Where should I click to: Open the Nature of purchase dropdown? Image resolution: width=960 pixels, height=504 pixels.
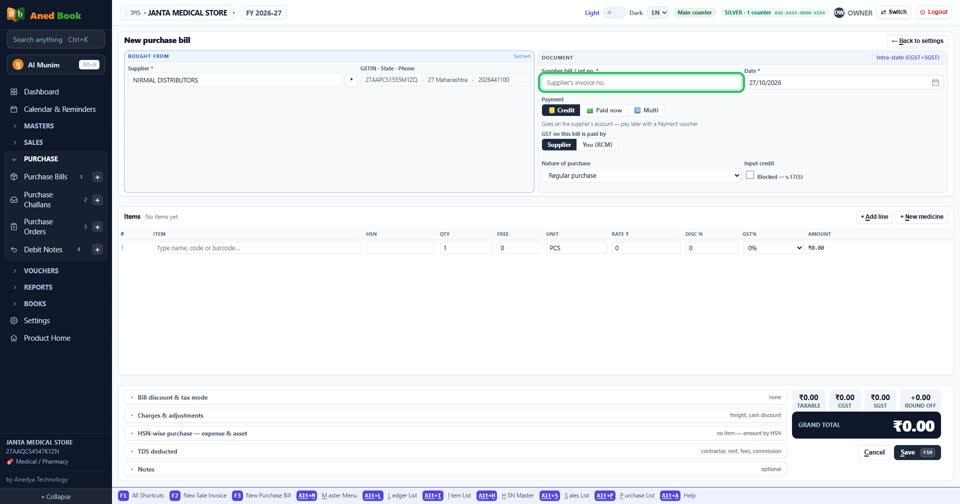[641, 175]
